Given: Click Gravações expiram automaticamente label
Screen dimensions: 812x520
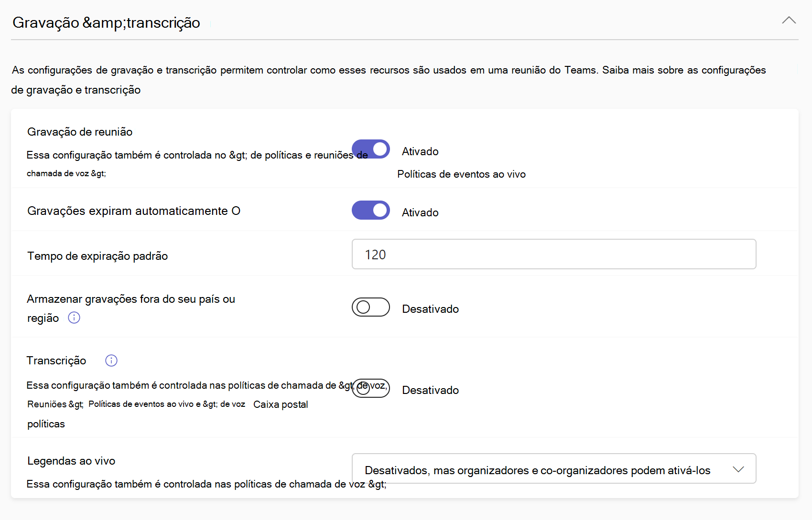Looking at the screenshot, I should (134, 211).
